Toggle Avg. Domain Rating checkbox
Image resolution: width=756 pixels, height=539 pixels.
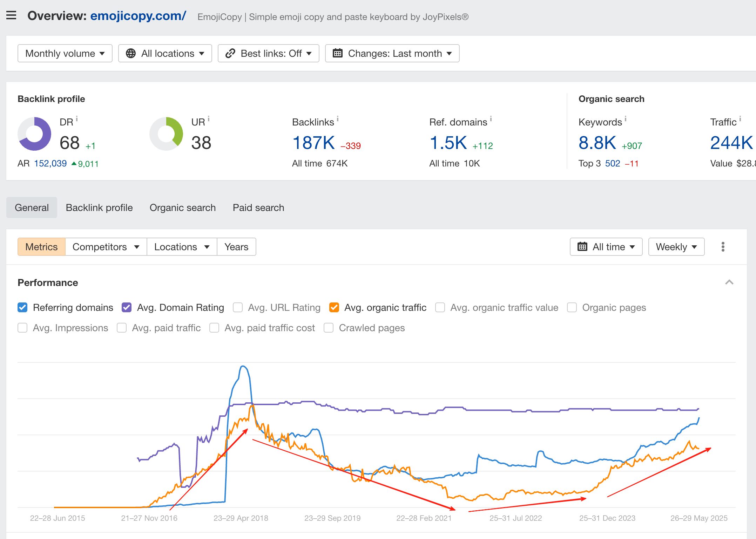pyautogui.click(x=127, y=307)
